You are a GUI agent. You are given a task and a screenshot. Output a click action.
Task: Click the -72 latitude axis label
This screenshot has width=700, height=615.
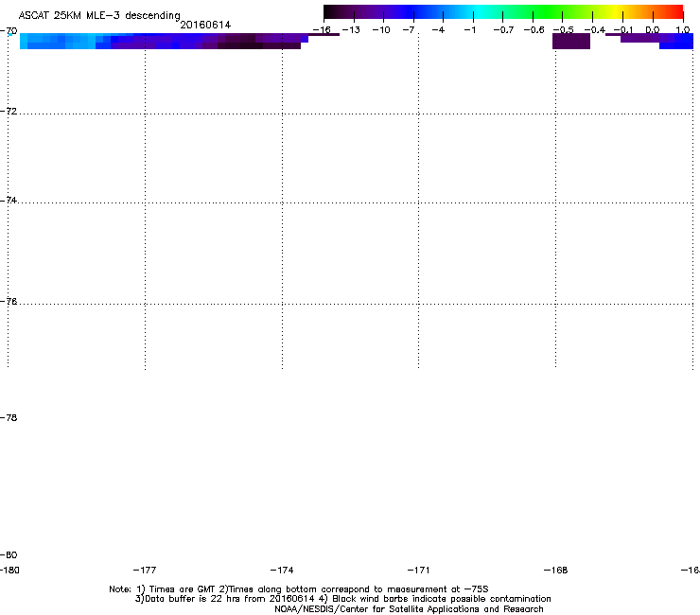click(9, 111)
